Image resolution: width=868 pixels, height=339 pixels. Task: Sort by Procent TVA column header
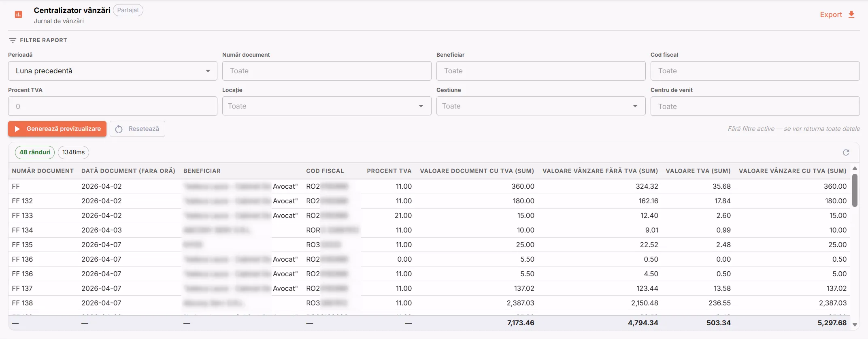pos(389,171)
